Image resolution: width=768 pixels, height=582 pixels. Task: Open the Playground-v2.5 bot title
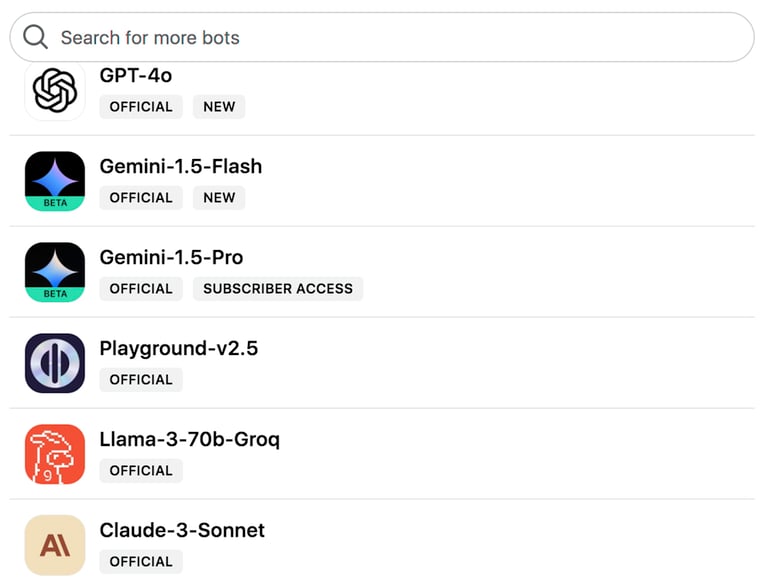pos(179,348)
